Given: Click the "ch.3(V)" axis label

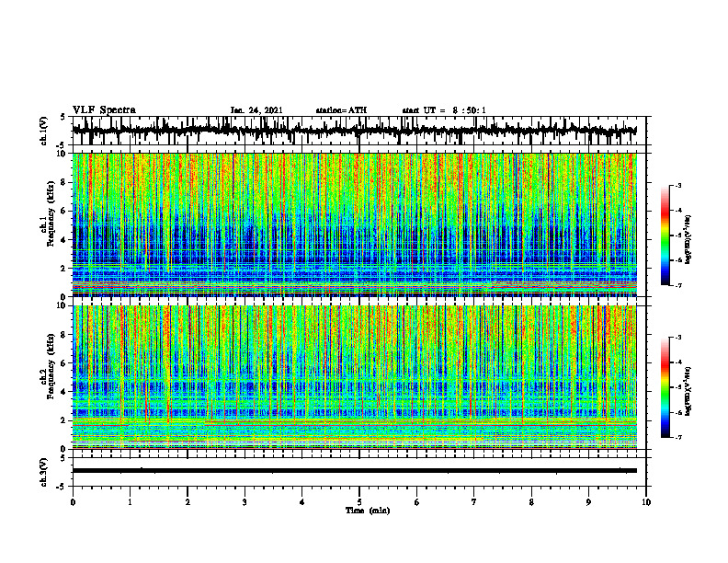Looking at the screenshot, I should 44,472.
